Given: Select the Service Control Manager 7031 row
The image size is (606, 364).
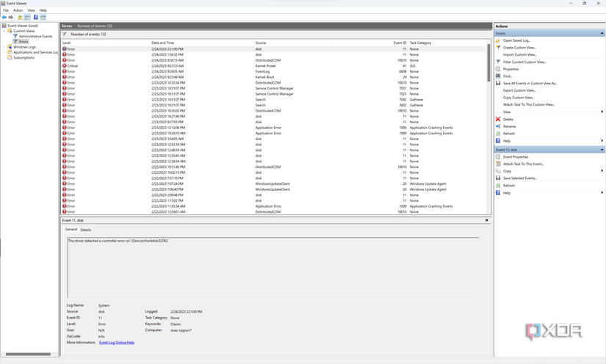Looking at the screenshot, I should tap(273, 88).
